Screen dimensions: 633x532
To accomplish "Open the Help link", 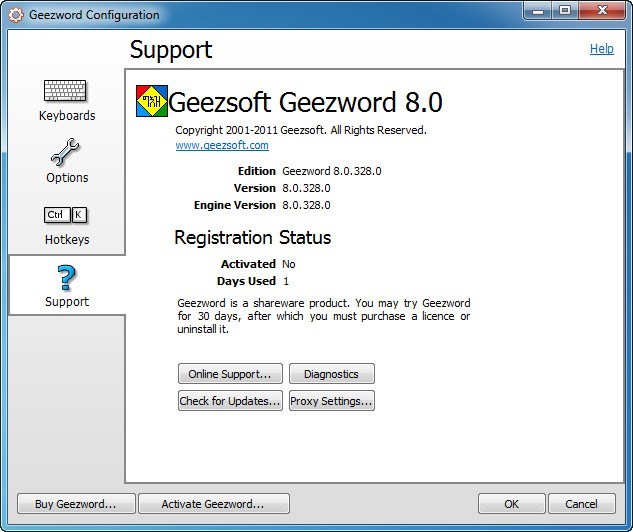I will (x=602, y=49).
